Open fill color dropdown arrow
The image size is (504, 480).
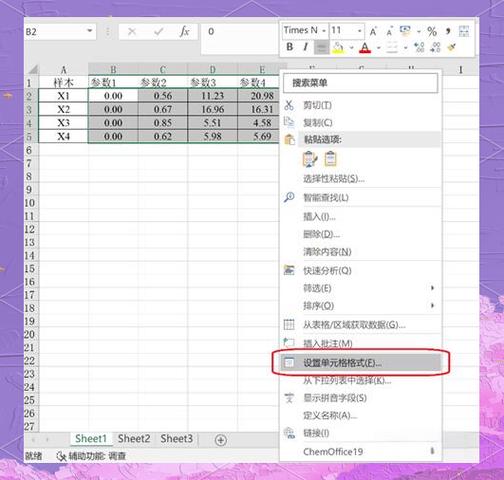coord(351,48)
